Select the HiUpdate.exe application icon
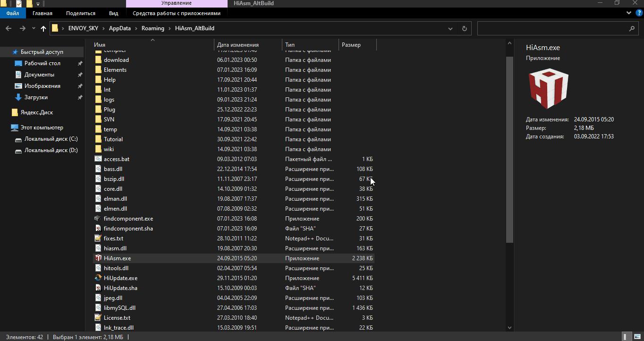This screenshot has height=341, width=644. [98, 278]
